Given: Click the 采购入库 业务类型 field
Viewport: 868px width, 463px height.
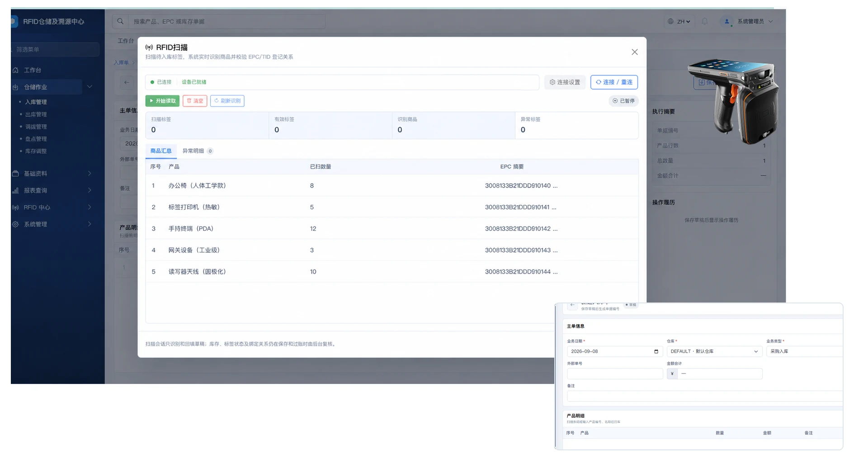Looking at the screenshot, I should click(x=805, y=351).
